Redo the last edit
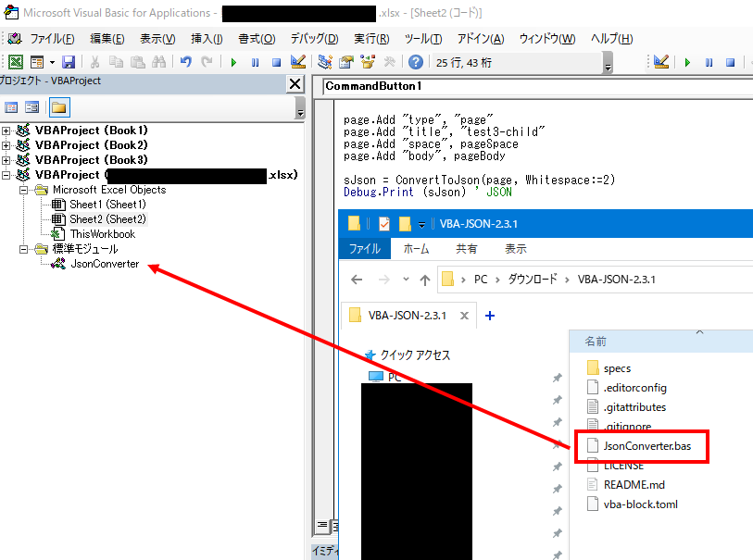This screenshot has width=753, height=560. click(207, 62)
